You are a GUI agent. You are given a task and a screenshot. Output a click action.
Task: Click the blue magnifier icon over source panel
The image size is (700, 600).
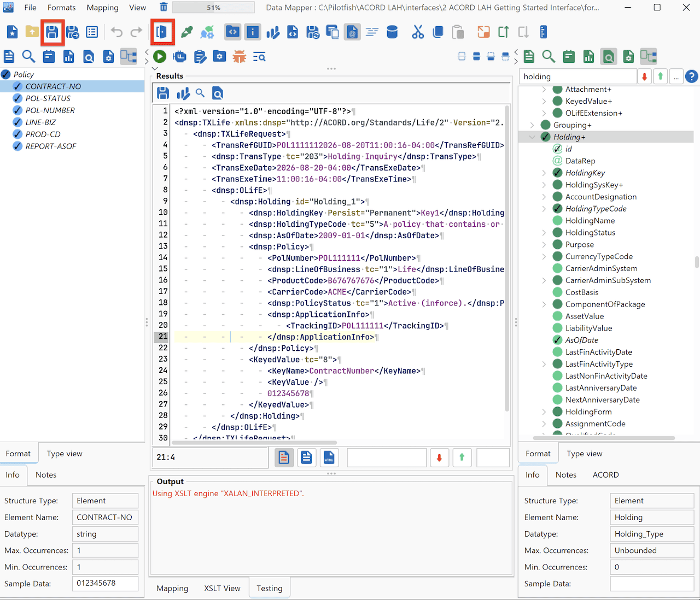coord(28,56)
